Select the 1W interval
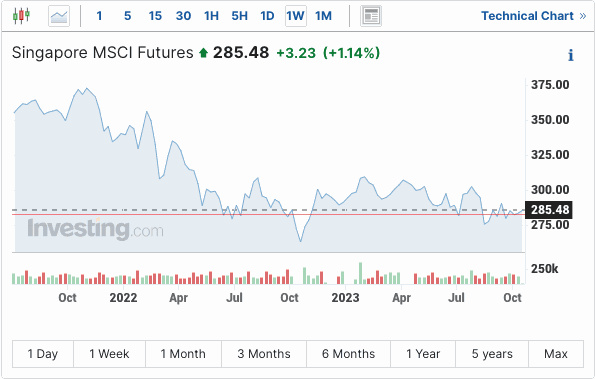The width and height of the screenshot is (595, 379). click(296, 16)
